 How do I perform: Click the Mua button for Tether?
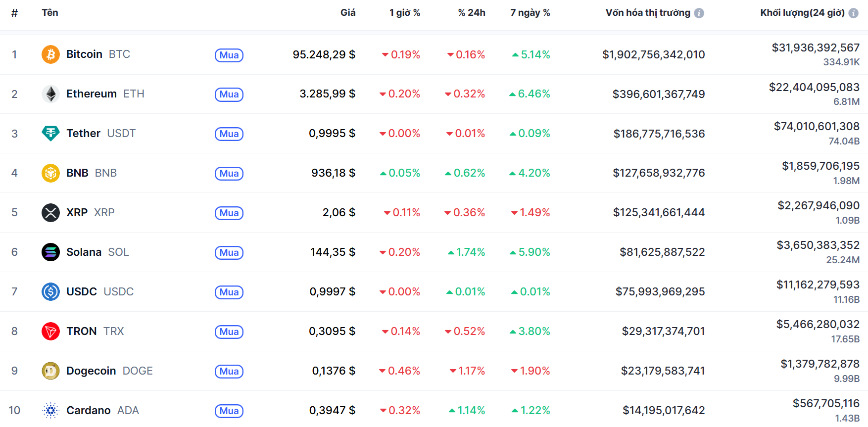229,134
